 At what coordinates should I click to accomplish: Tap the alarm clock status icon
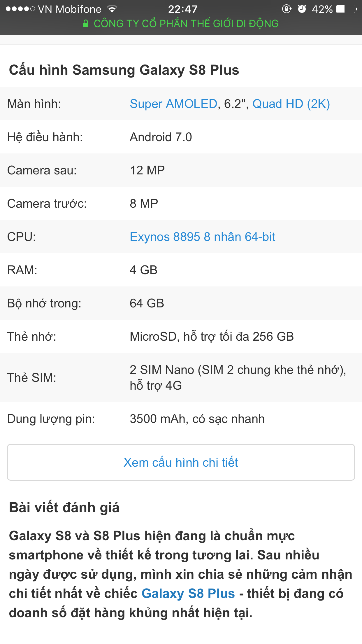pyautogui.click(x=302, y=9)
